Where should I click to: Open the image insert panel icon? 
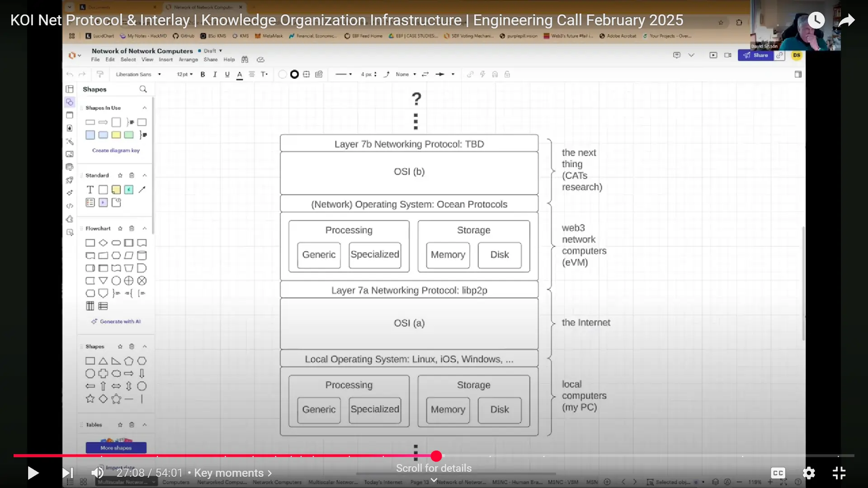click(x=70, y=154)
